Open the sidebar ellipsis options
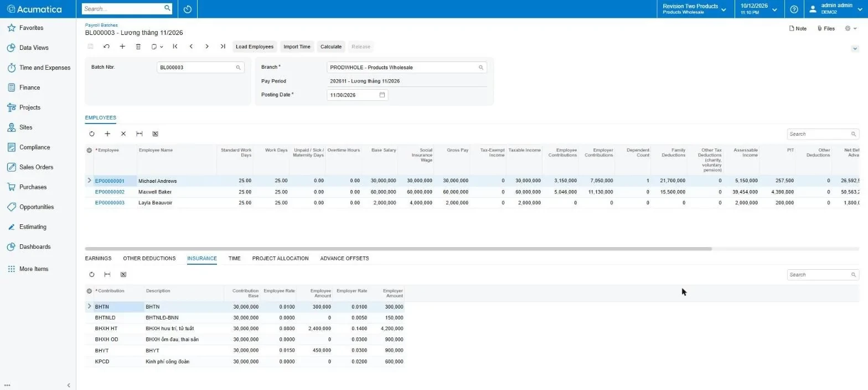Viewport: 868px width, 390px height. point(7,385)
